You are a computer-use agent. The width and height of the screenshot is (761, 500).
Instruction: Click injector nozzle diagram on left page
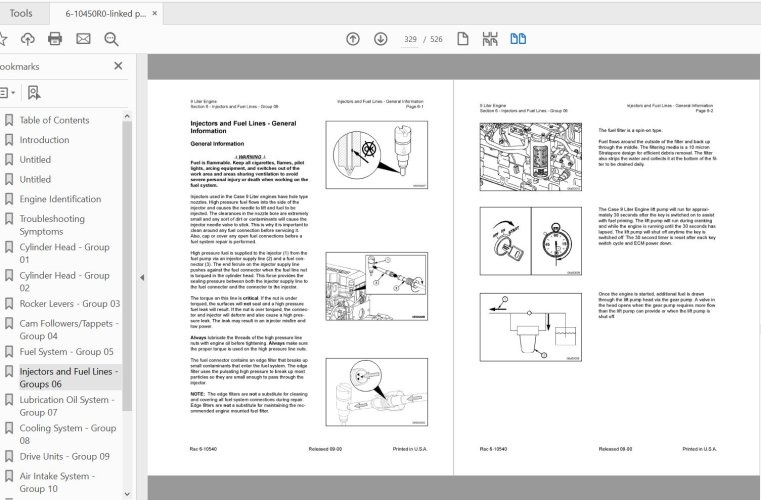point(377,155)
